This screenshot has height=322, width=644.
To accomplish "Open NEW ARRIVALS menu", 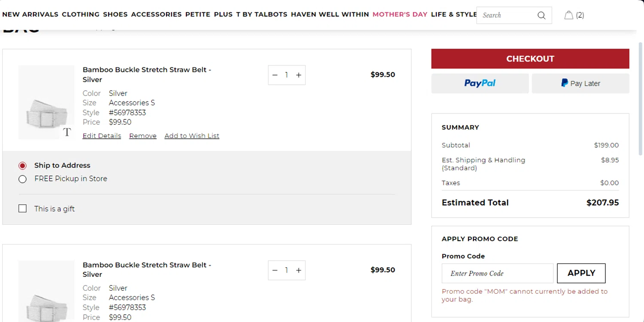I will (x=30, y=14).
